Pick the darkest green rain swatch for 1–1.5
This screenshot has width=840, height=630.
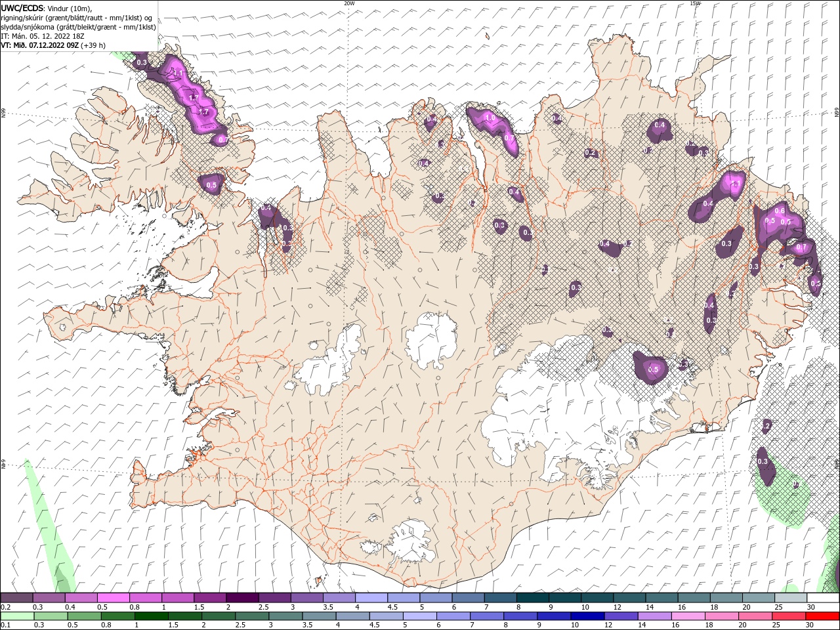[x=151, y=616]
